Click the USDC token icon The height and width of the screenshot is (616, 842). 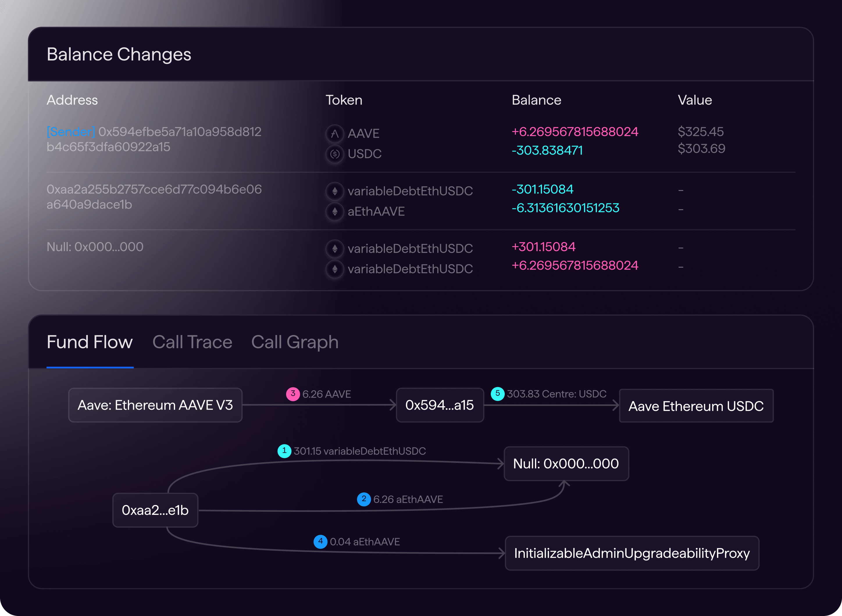point(335,154)
